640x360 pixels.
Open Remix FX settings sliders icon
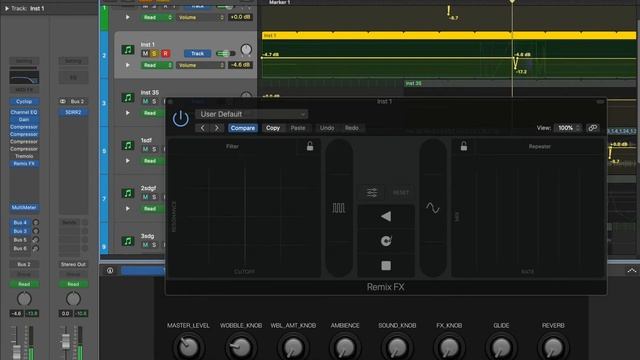point(372,193)
